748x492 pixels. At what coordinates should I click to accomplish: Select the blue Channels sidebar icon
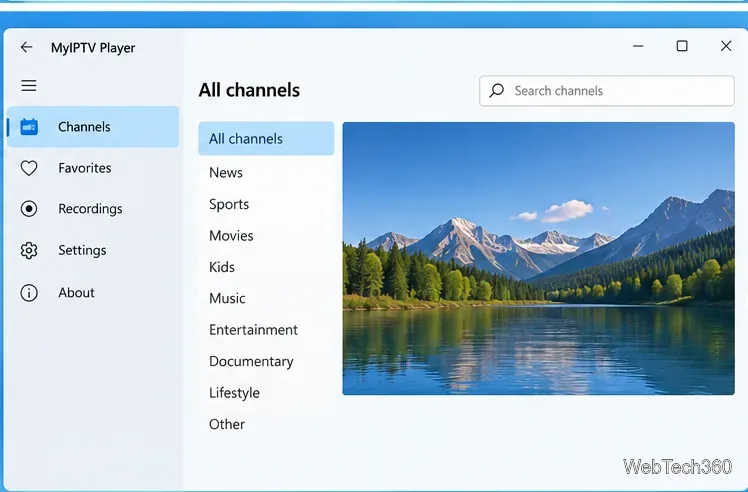click(29, 127)
